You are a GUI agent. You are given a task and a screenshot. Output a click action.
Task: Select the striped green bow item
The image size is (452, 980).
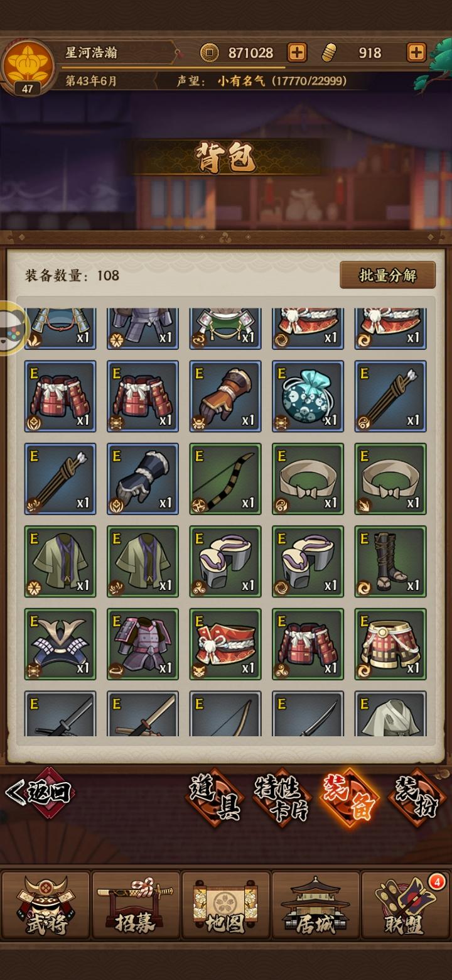tap(225, 479)
